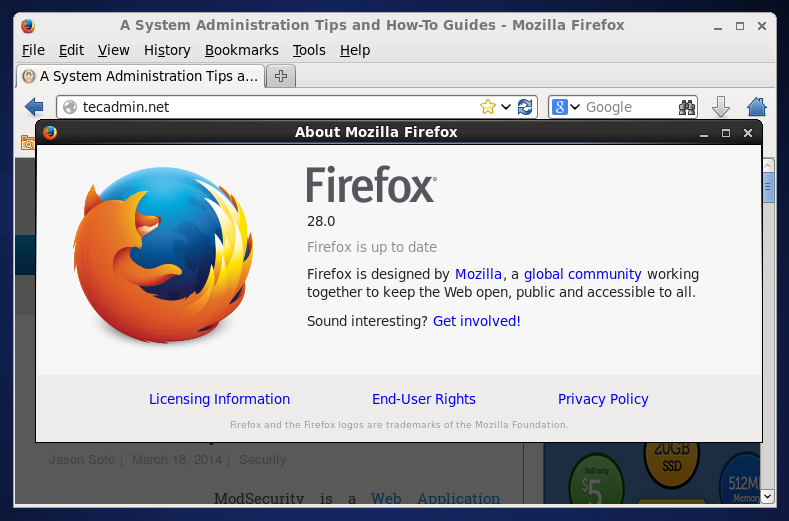This screenshot has height=521, width=789.
Task: Click in the tecadmin.net address field
Action: click(x=270, y=107)
